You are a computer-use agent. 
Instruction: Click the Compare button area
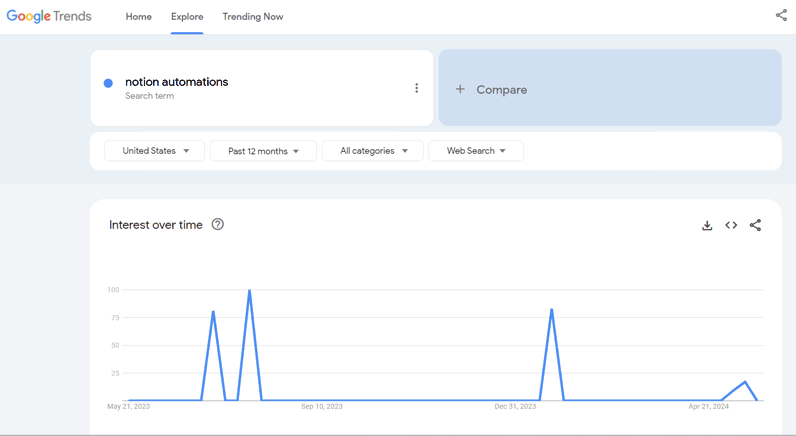[610, 87]
